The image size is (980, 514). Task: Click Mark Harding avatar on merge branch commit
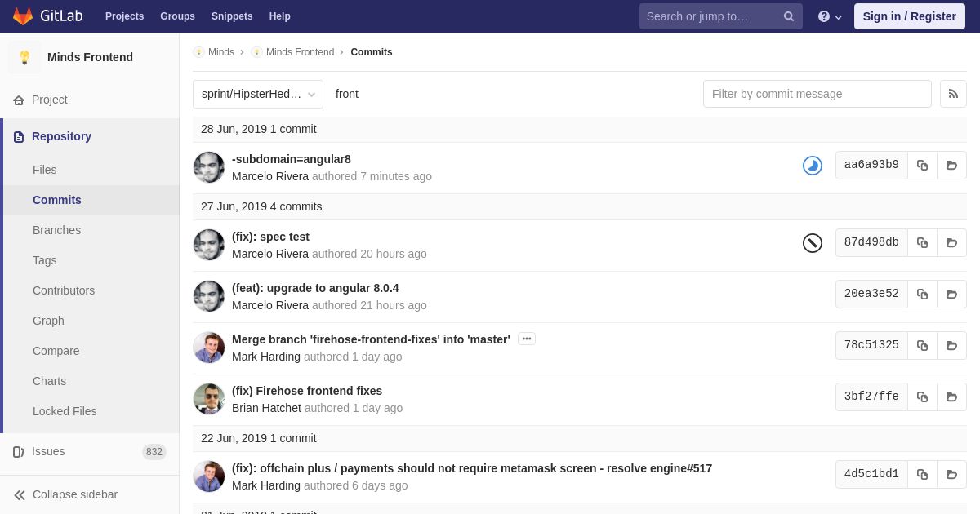(x=209, y=348)
